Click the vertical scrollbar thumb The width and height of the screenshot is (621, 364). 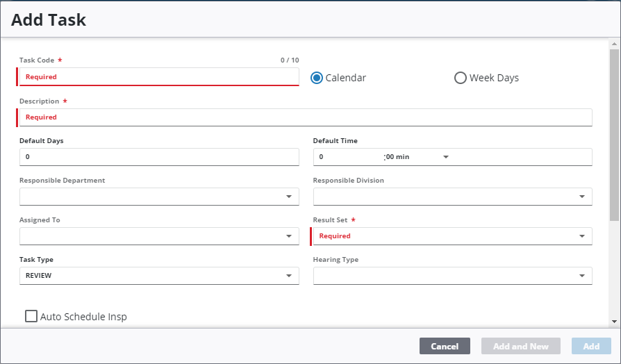click(613, 132)
